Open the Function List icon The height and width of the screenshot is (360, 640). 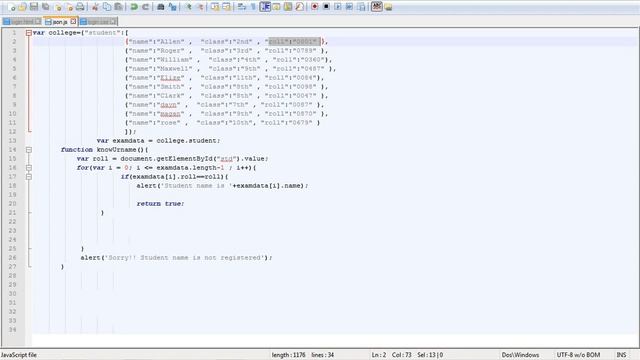300,7
